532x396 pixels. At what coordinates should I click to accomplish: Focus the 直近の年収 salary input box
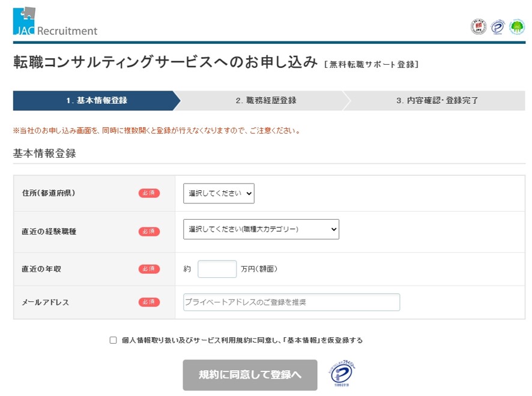tap(217, 269)
